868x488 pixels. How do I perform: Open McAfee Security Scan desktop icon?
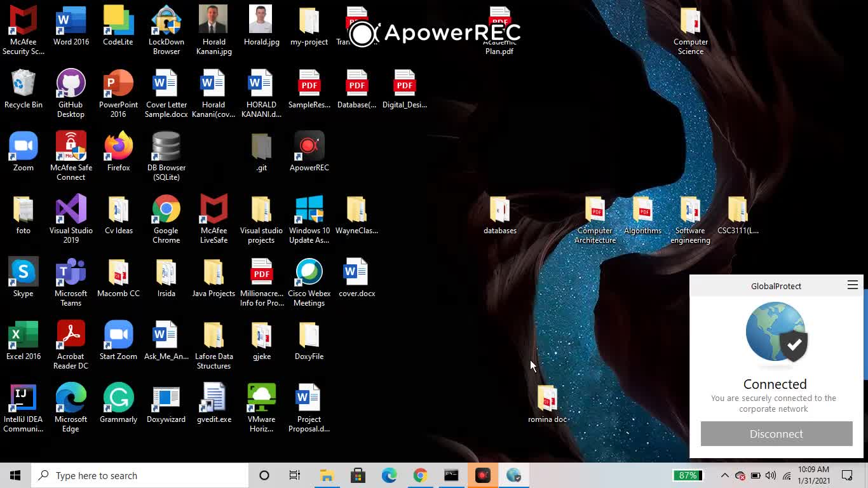[x=24, y=30]
